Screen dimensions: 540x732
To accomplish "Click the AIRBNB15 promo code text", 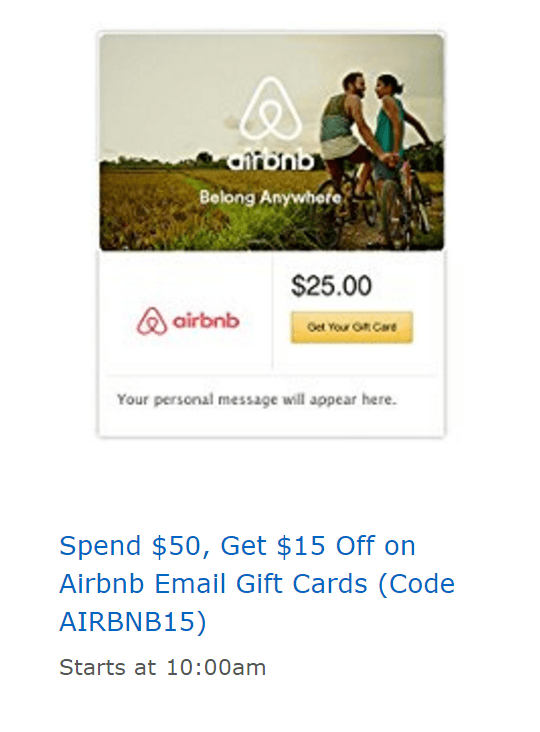I will pos(127,621).
